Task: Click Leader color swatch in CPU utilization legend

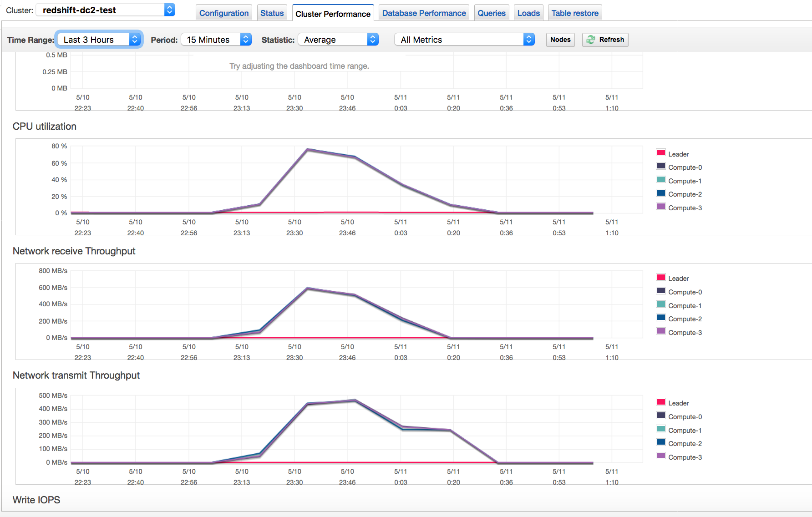Action: [661, 153]
